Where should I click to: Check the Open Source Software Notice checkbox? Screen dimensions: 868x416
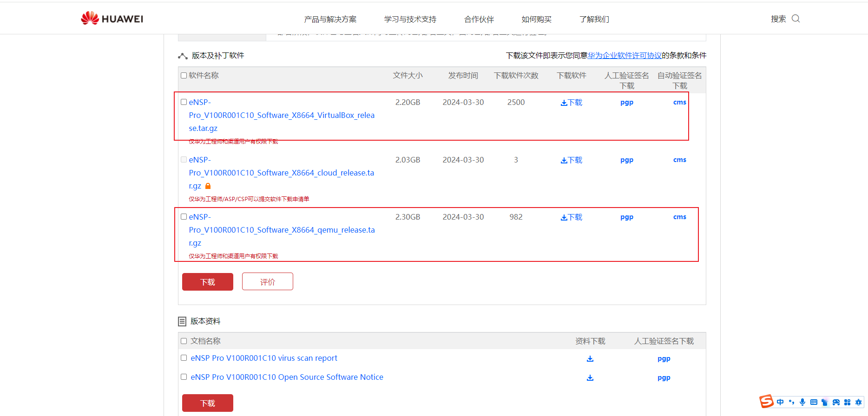point(184,377)
